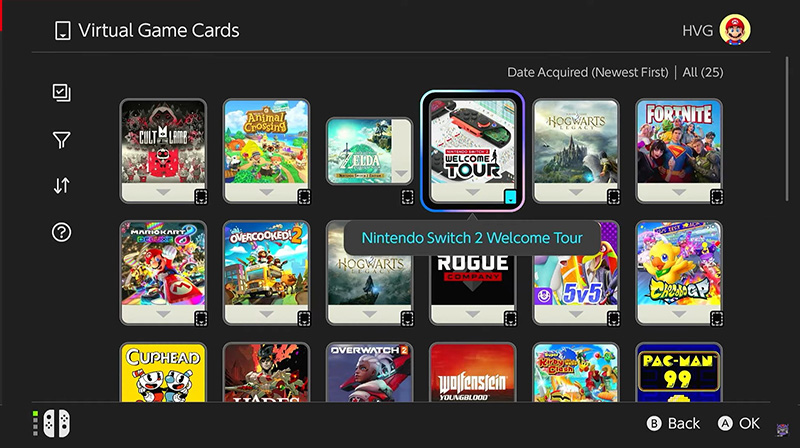Select the Mario Kart 8 Deluxe game card
This screenshot has width=800, height=448.
pos(163,273)
